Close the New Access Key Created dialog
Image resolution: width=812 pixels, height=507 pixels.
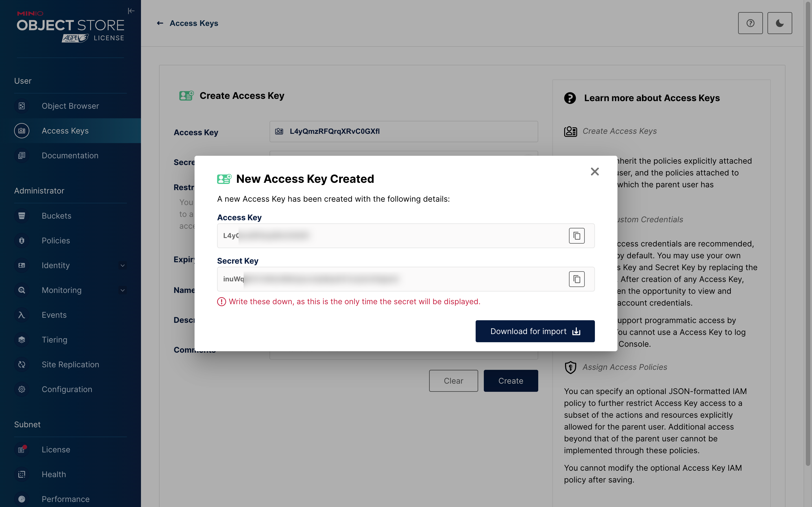tap(595, 172)
